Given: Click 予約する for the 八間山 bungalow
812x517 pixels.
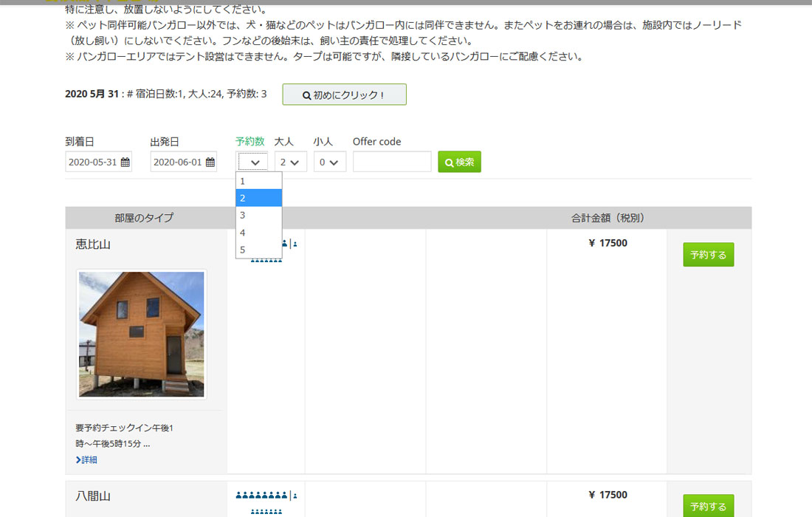Looking at the screenshot, I should pyautogui.click(x=708, y=507).
